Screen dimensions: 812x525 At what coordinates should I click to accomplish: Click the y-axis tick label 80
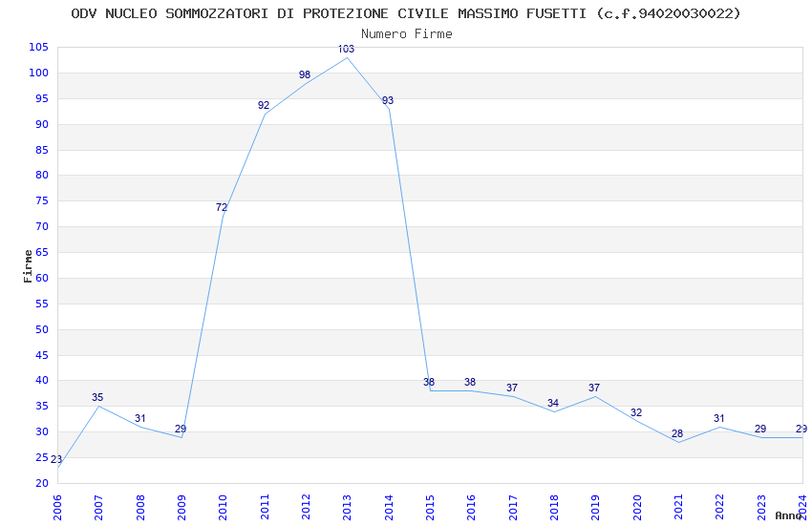(41, 175)
